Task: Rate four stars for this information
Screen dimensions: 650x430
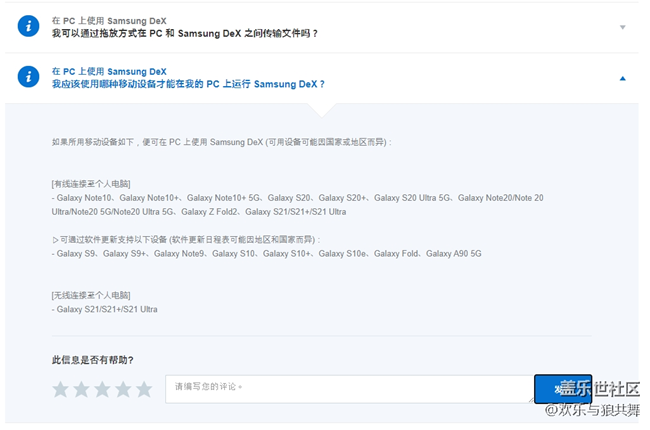Action: 123,389
